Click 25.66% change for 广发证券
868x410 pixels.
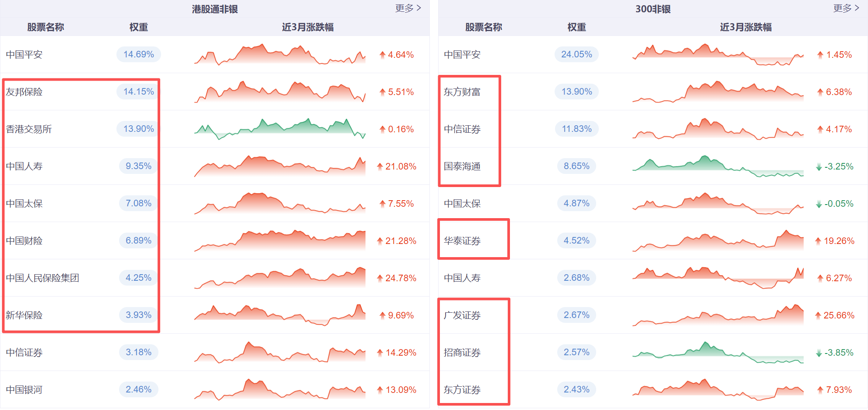pos(839,315)
